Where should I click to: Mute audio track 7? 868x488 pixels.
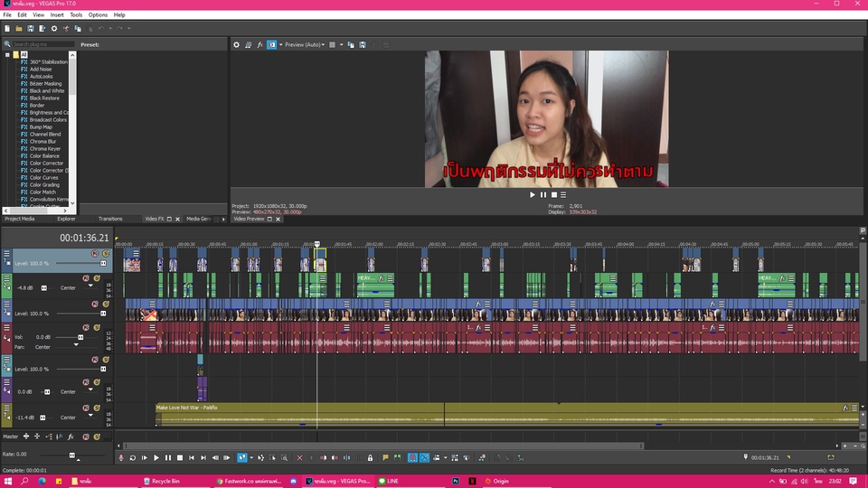tap(86, 408)
